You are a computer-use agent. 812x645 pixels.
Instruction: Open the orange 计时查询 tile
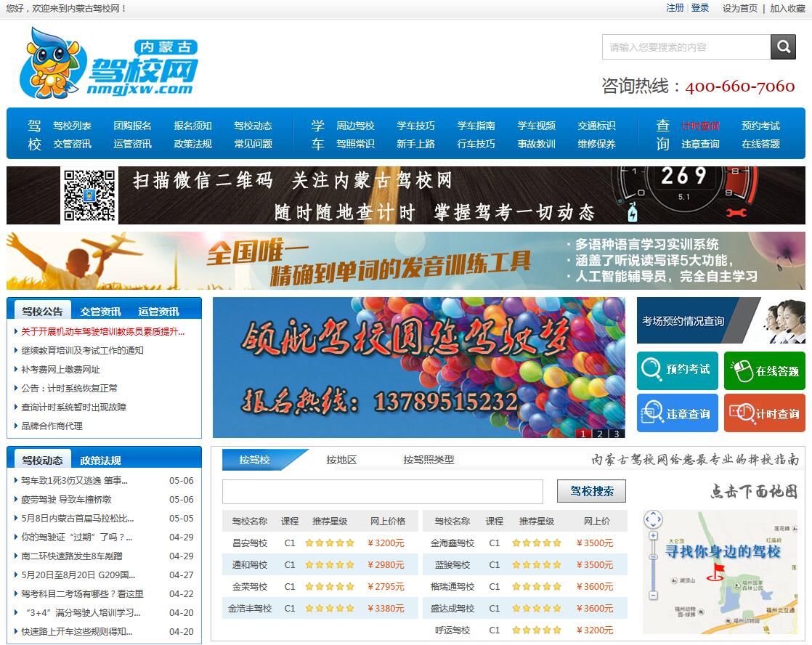764,413
